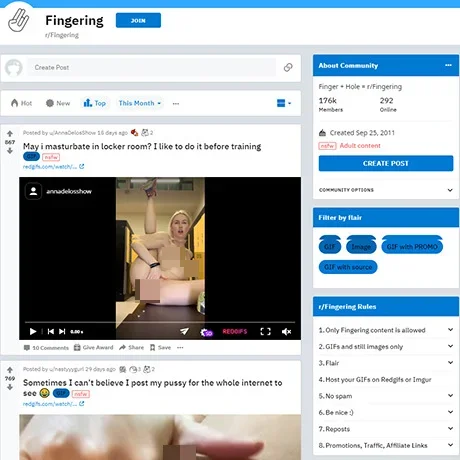Screen dimensions: 460x460
Task: Click the nsfw Adult content label
Action: (349, 146)
